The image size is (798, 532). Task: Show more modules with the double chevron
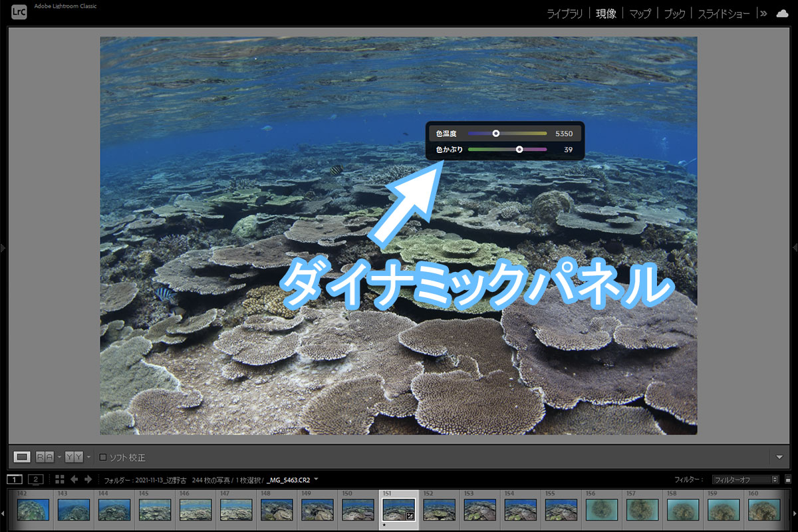point(763,13)
